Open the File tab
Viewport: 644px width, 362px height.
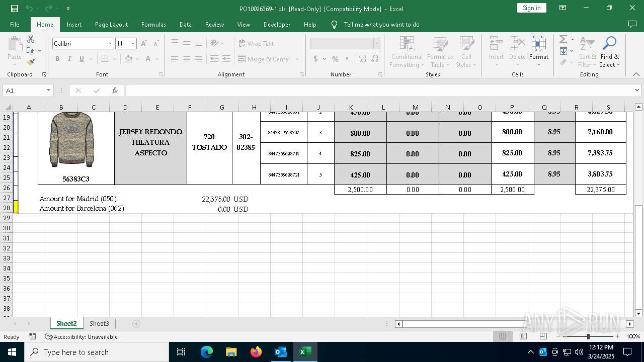pos(15,24)
